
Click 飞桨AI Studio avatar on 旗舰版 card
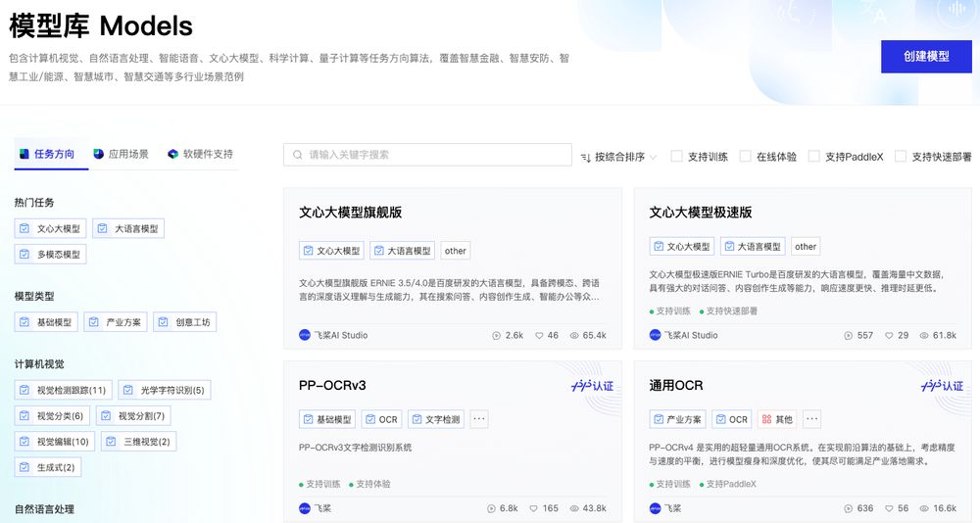[305, 335]
